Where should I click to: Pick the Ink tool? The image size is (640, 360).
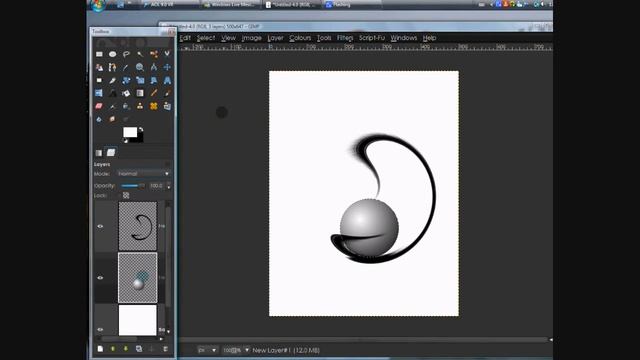126,107
